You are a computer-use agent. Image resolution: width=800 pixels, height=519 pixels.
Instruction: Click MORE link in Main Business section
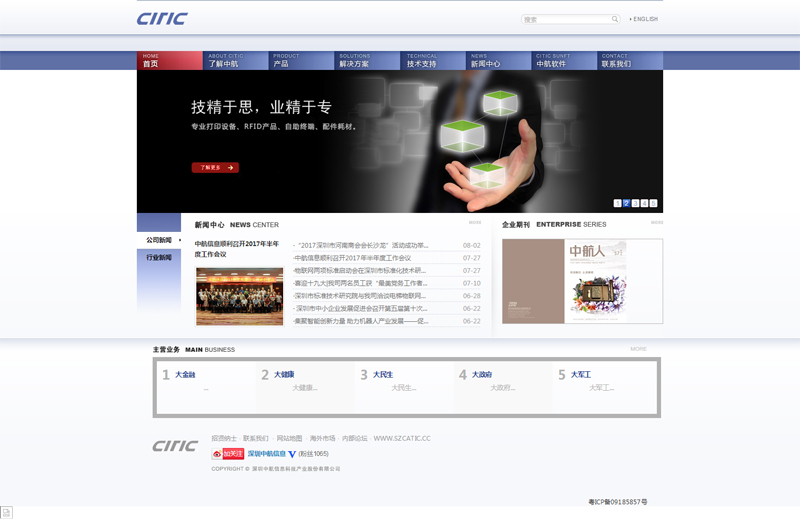pos(638,349)
